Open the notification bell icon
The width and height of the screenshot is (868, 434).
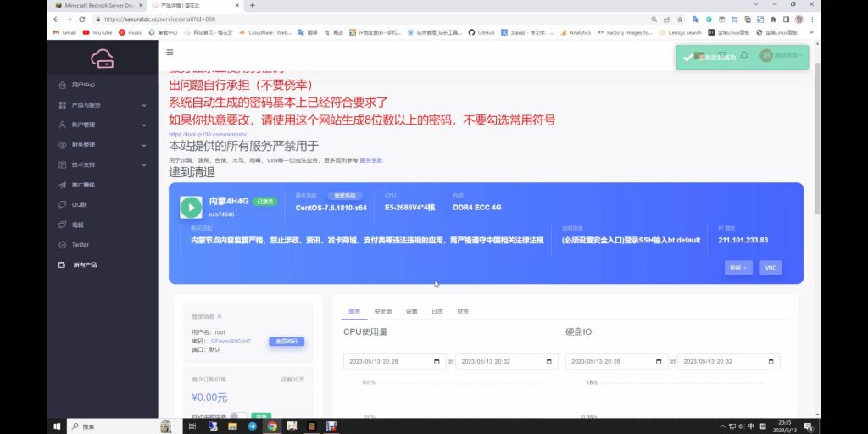tap(743, 56)
